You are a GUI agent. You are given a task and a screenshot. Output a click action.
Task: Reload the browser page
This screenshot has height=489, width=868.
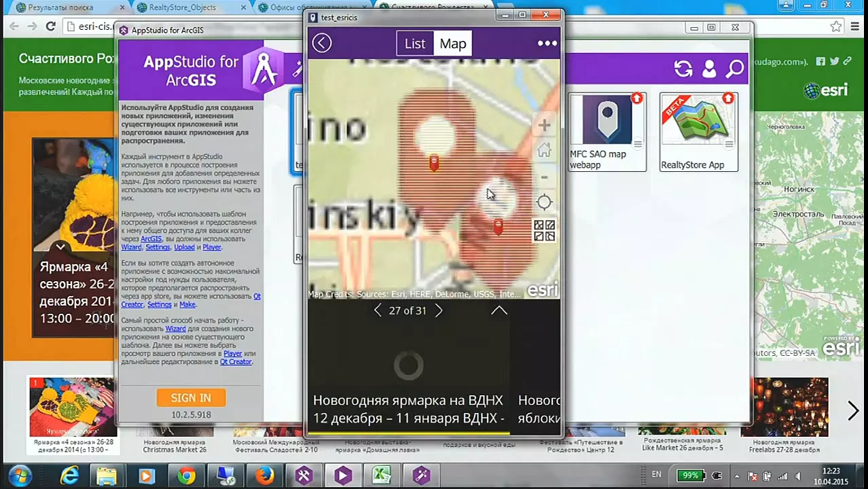(50, 26)
